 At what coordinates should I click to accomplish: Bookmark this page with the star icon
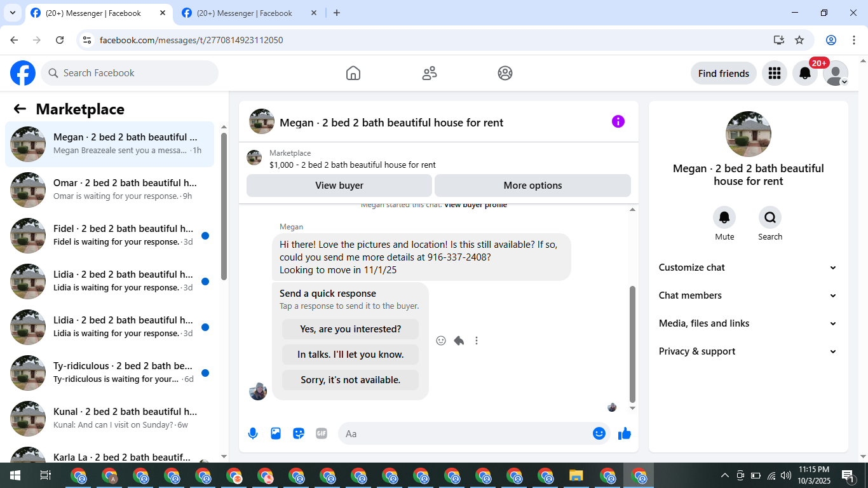pos(799,40)
